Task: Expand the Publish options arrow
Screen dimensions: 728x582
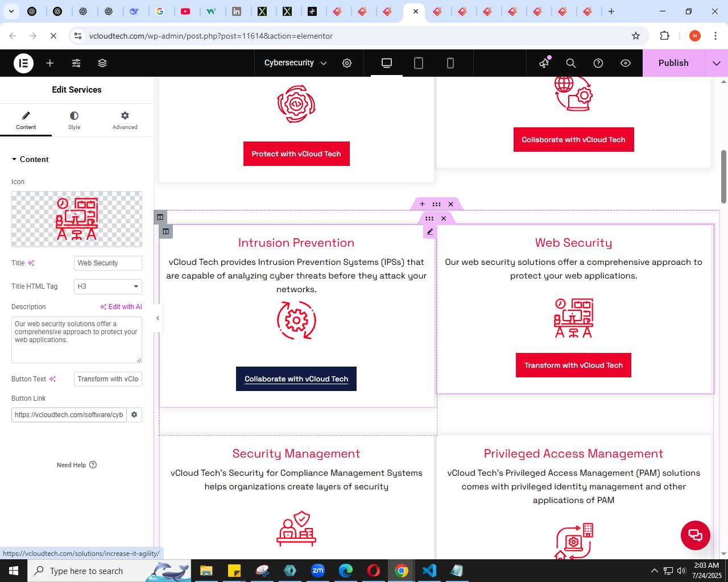Action: click(x=717, y=63)
